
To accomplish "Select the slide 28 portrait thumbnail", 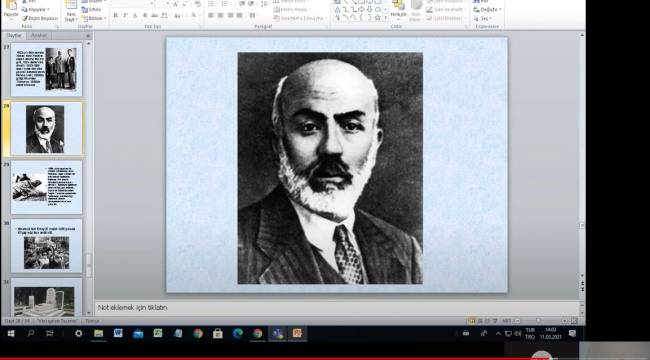I will tap(46, 129).
